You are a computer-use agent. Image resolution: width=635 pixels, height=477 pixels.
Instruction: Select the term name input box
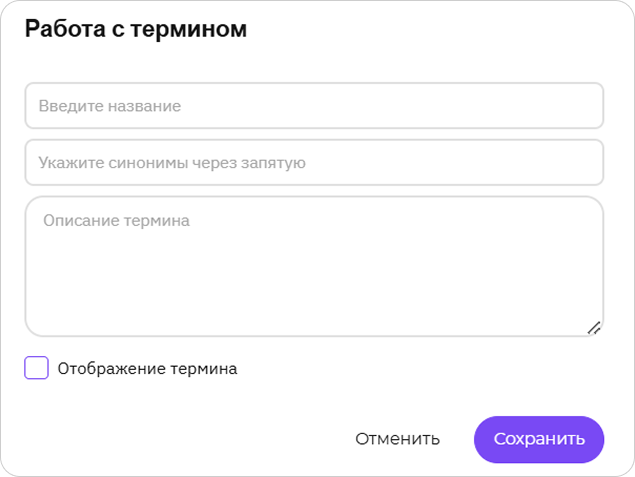tap(314, 106)
